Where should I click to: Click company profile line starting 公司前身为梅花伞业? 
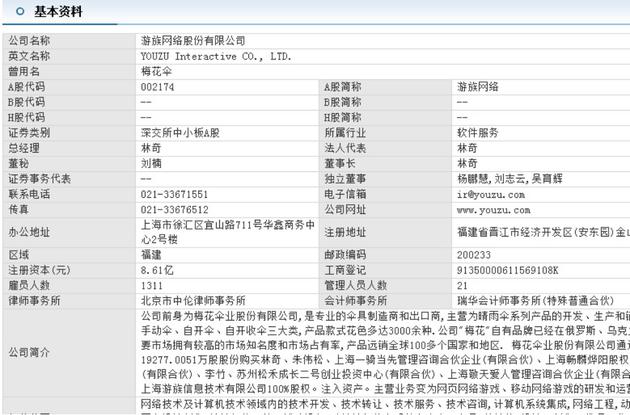[x=385, y=316]
